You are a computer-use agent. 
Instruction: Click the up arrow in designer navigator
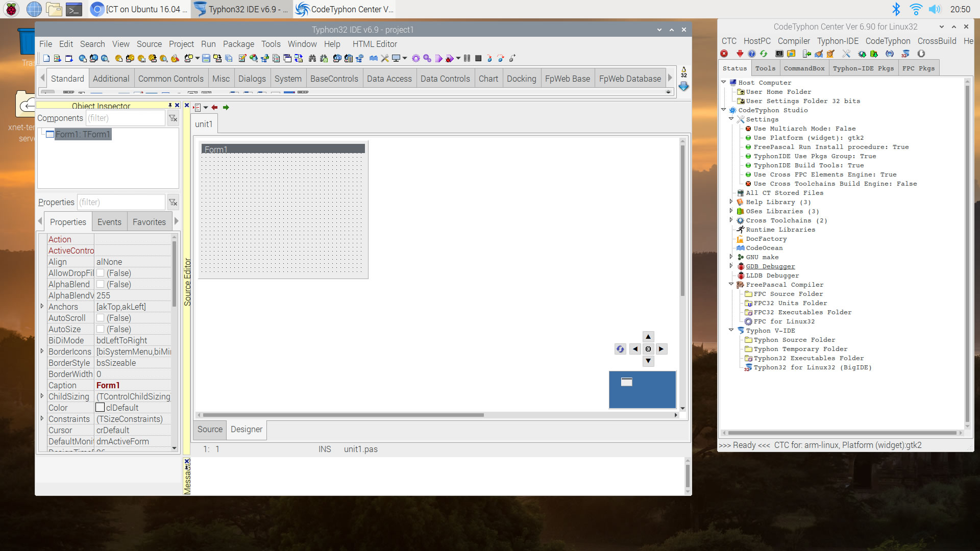(648, 337)
